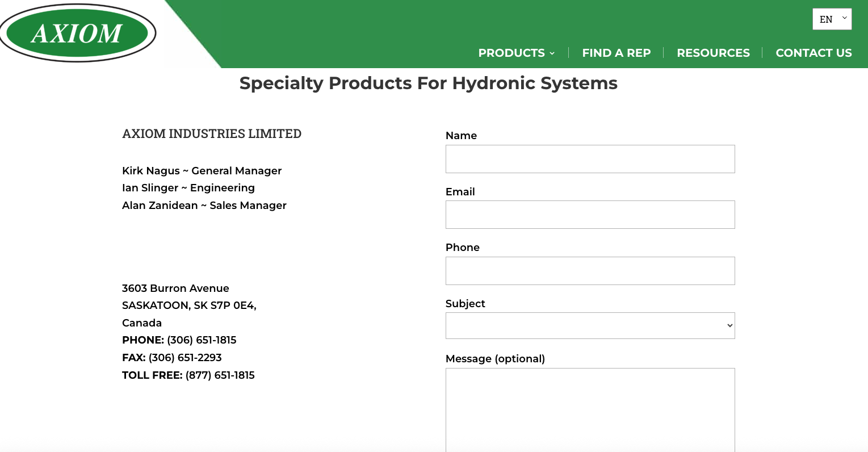Click the 3603 Burron Avenue address line
Image resolution: width=868 pixels, height=452 pixels.
click(175, 288)
